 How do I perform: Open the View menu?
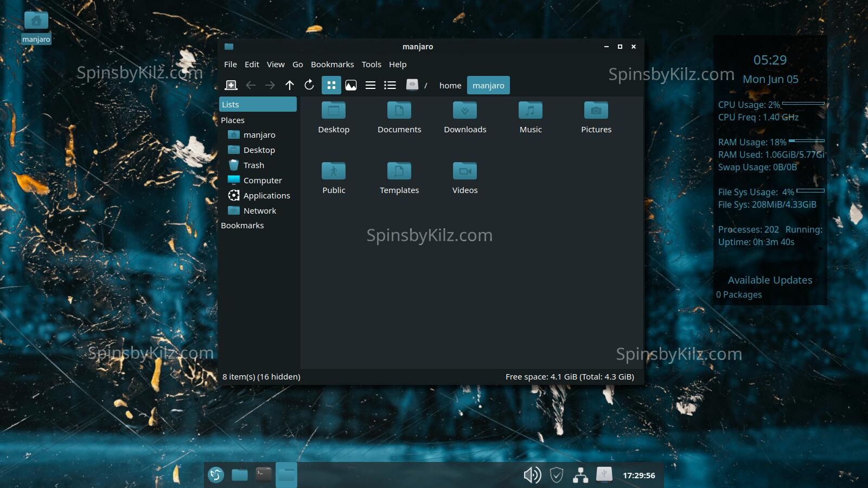coord(276,65)
